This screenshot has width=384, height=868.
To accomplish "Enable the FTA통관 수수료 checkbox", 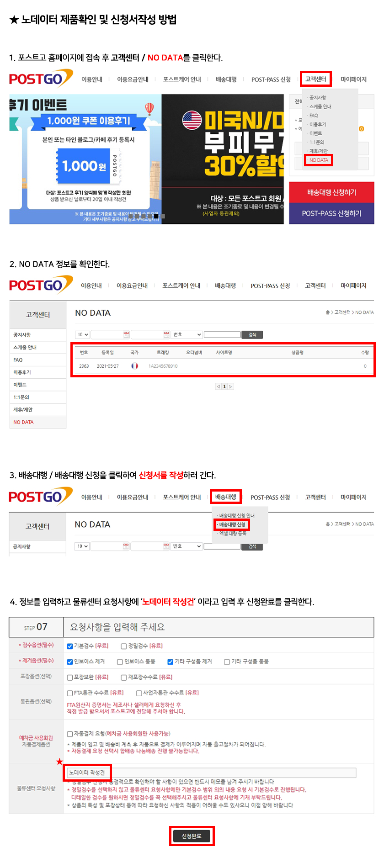I will pos(70,693).
